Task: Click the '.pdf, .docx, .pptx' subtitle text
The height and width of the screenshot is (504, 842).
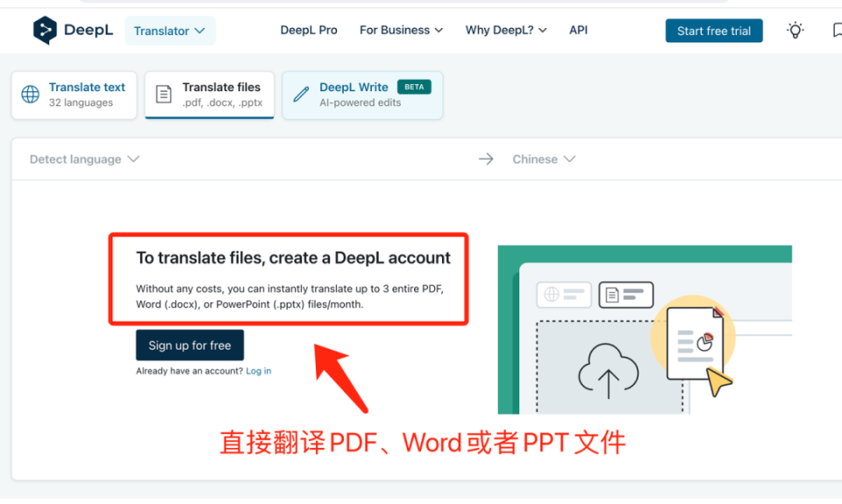Action: pos(222,103)
